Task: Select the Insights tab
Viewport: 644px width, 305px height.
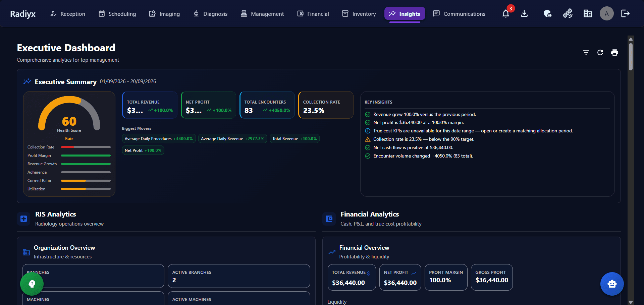Action: tap(405, 14)
